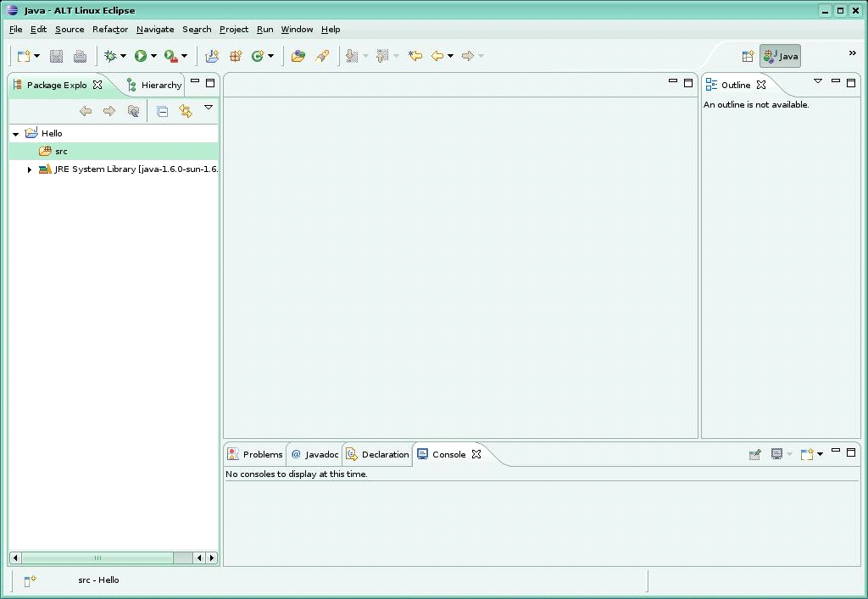868x599 pixels.
Task: Click the Open Console icon
Action: [807, 454]
